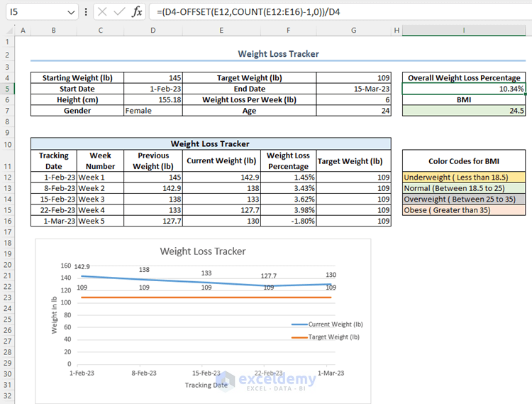Select column I header

pos(464,31)
